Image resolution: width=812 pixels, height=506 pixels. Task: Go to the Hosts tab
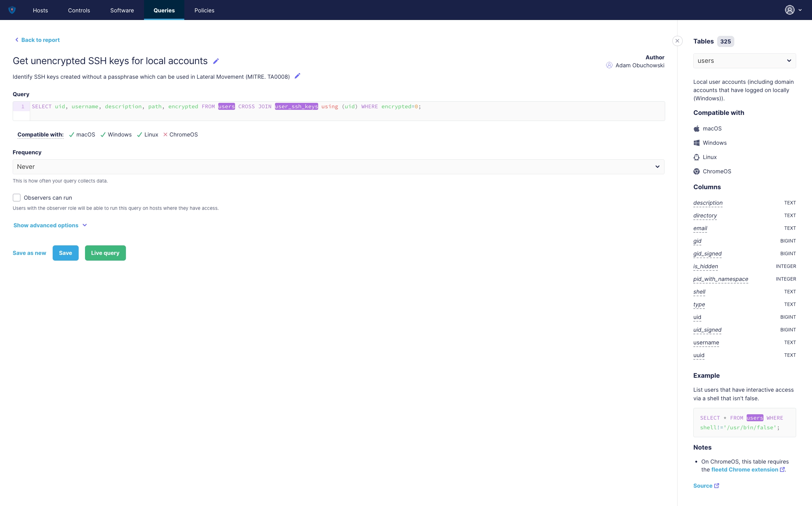tap(41, 10)
